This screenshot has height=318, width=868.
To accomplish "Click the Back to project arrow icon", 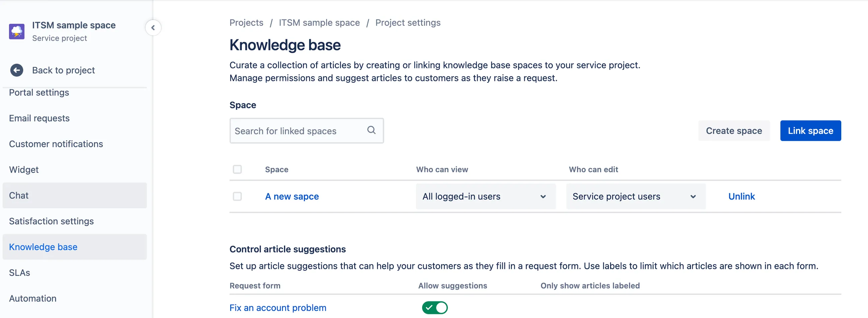I will pos(16,70).
